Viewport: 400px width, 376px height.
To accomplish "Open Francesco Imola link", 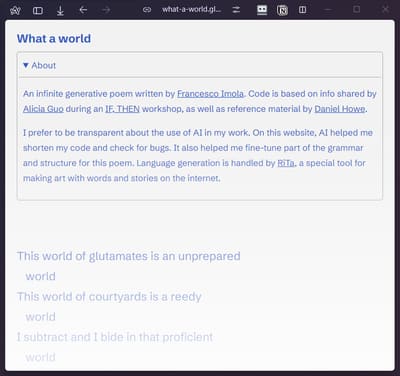I will click(210, 94).
